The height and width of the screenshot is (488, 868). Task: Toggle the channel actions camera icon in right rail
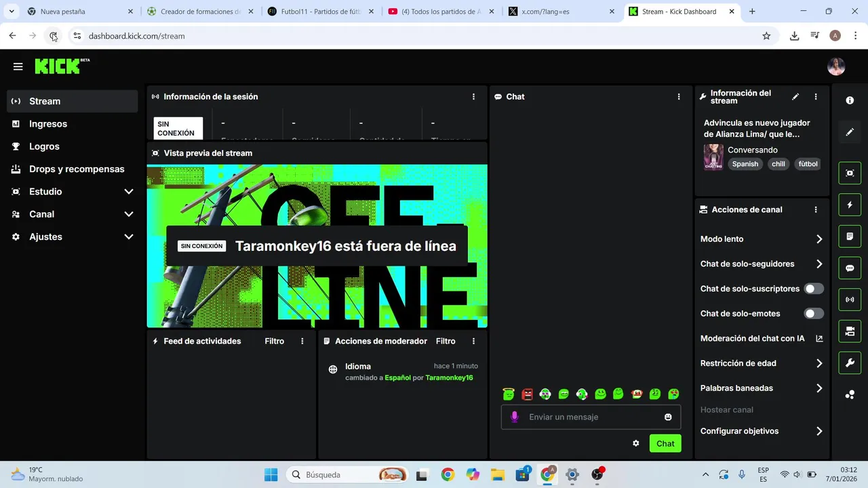(850, 331)
